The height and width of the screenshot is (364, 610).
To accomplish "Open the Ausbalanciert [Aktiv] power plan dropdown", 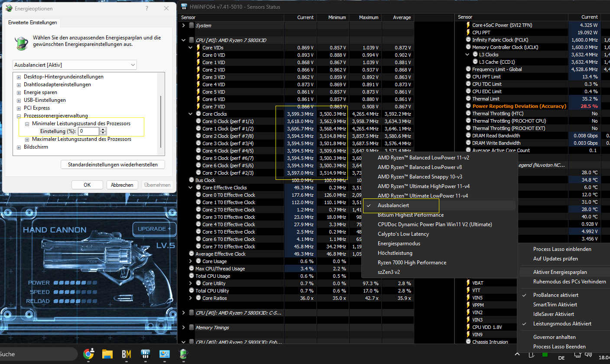I will [75, 65].
